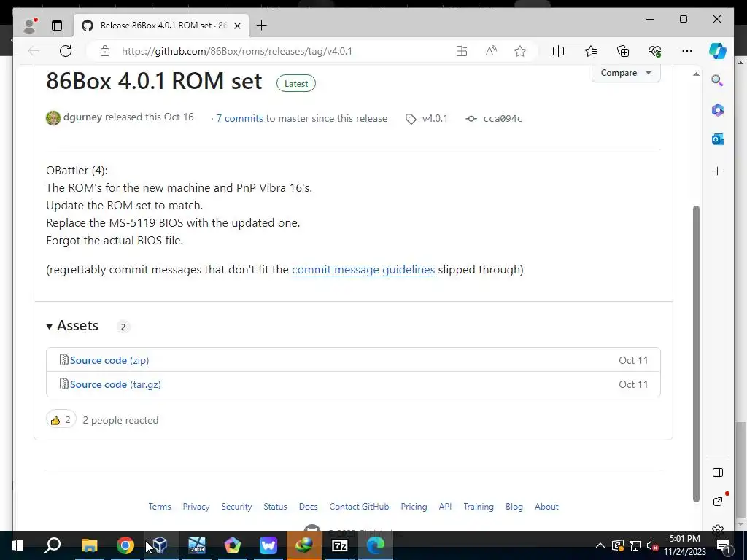This screenshot has width=747, height=560.
Task: Click the open link in new window sidebar icon
Action: [718, 502]
